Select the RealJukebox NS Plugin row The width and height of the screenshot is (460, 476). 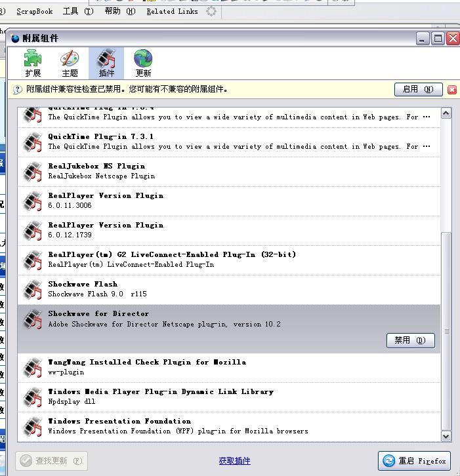[x=229, y=172]
